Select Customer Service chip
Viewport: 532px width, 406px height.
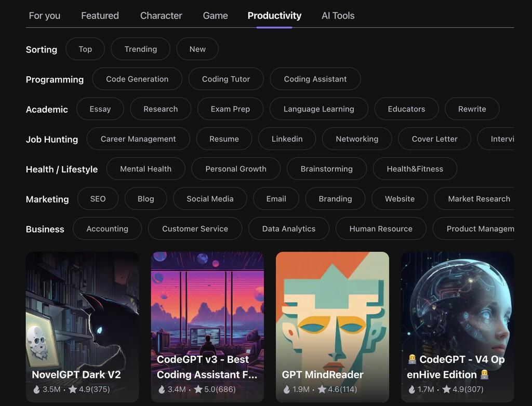(x=195, y=228)
